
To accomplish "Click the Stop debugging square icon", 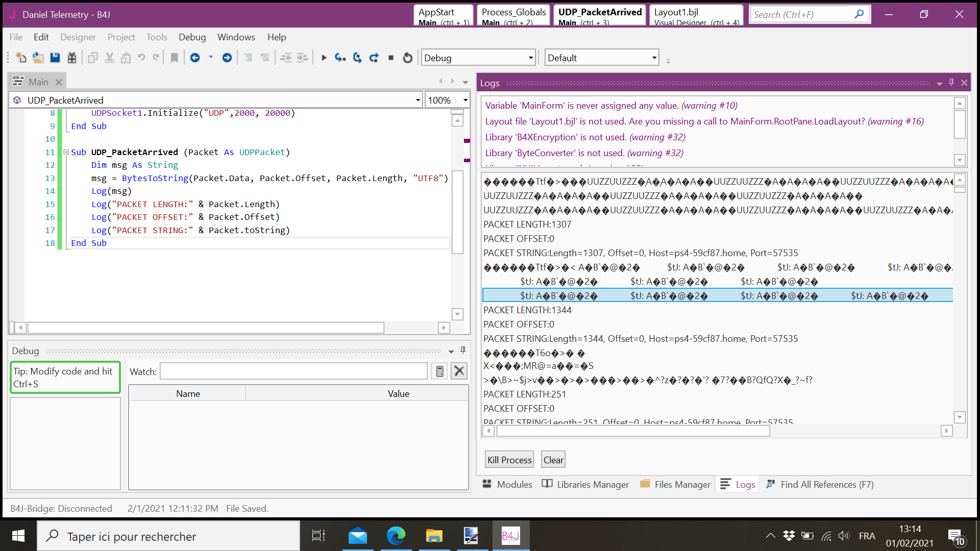I will click(391, 58).
